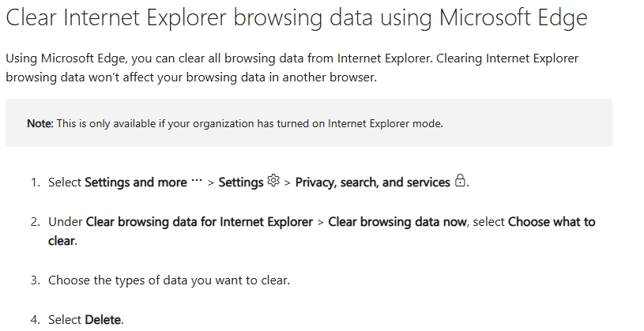Click the Settings gear icon in step 1
This screenshot has width=644, height=331.
[273, 181]
